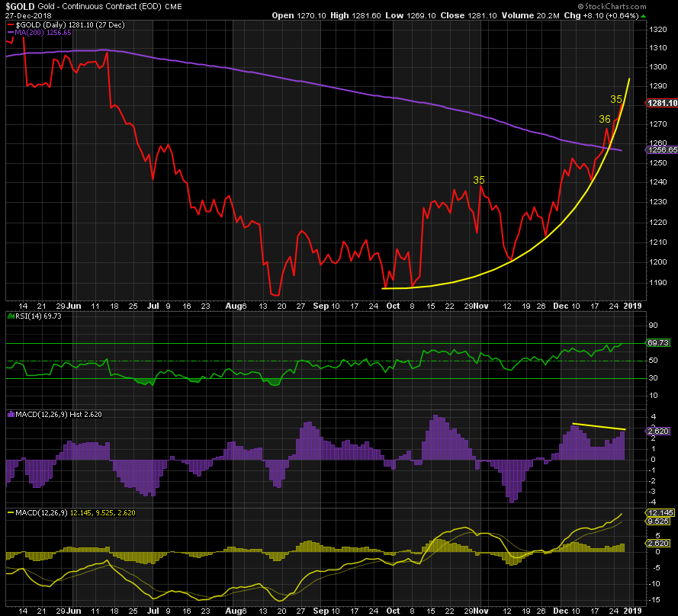
Task: Click the green RSI(14) legend marker
Action: pyautogui.click(x=10, y=314)
